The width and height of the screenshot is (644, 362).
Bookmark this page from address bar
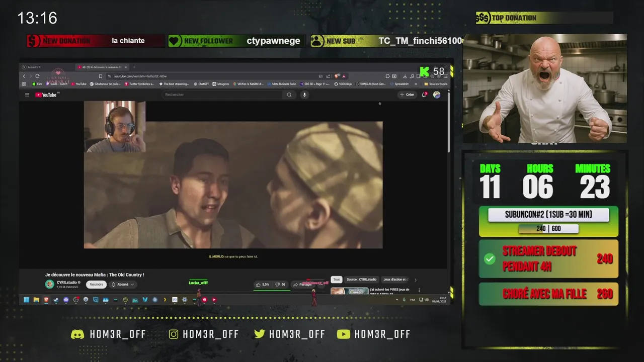click(101, 76)
